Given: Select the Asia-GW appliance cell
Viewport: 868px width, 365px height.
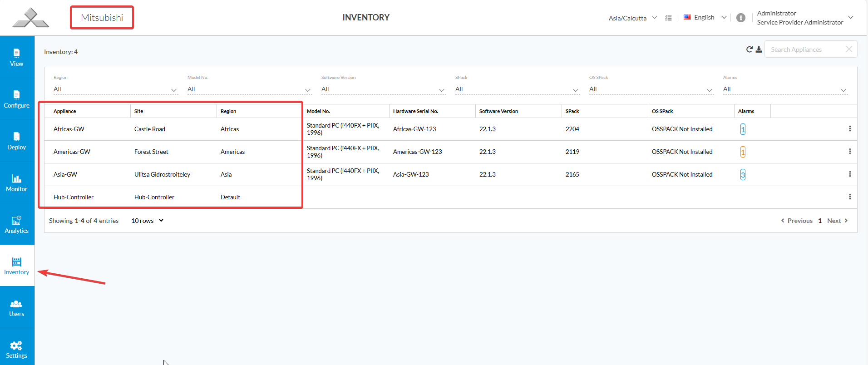Looking at the screenshot, I should [65, 174].
